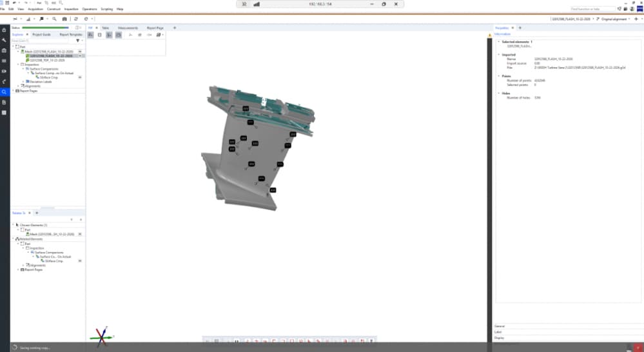Click the green Status progress bar
This screenshot has height=352, width=644.
(x=45, y=28)
